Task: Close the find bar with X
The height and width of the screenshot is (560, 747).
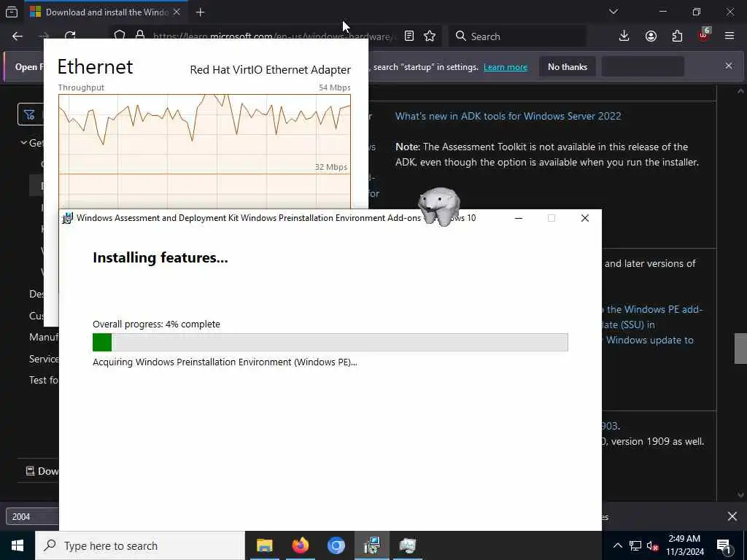Action: [732, 516]
